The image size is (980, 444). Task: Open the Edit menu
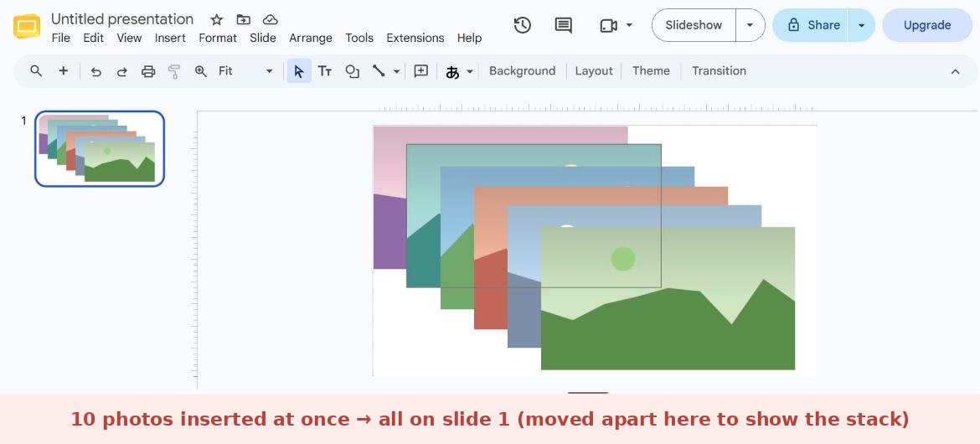93,39
